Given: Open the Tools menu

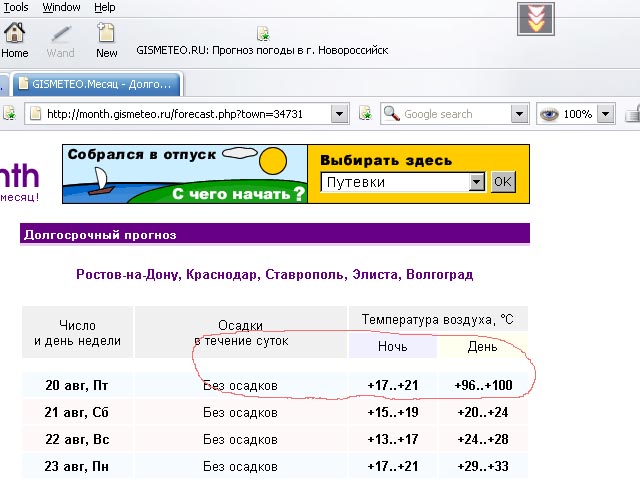Looking at the screenshot, I should point(16,7).
